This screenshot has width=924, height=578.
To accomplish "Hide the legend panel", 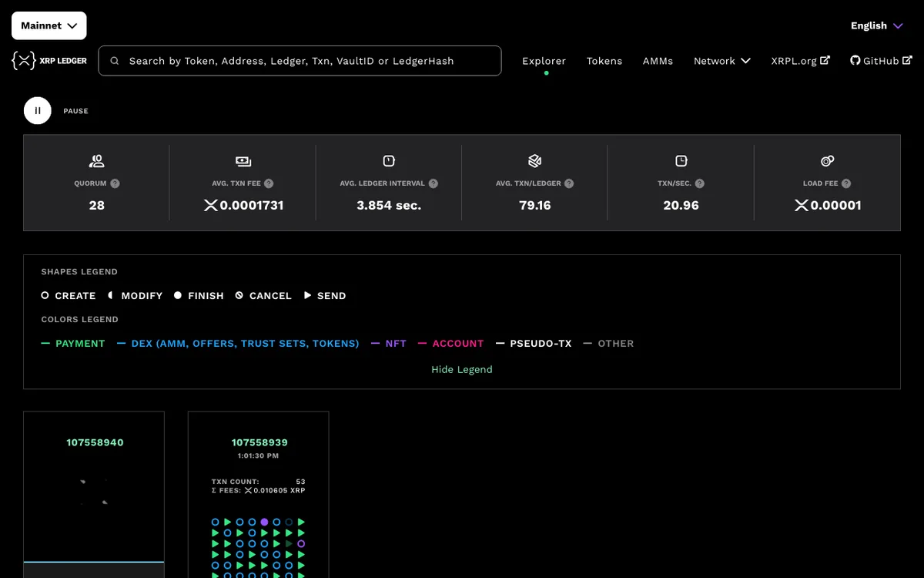I will [462, 369].
